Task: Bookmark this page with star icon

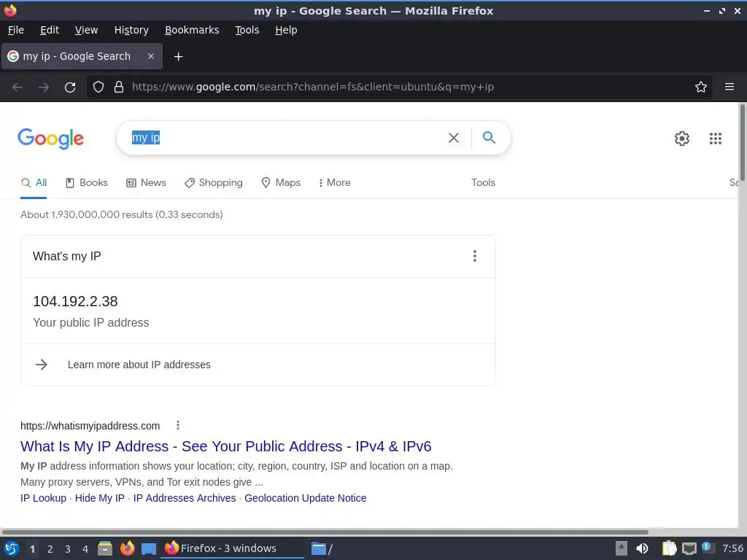Action: coord(701,87)
